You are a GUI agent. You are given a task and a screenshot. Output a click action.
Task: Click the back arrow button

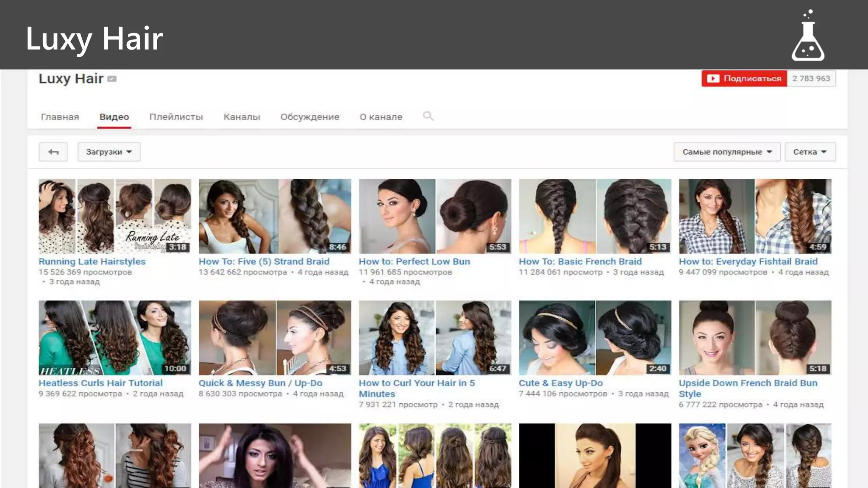coord(53,152)
